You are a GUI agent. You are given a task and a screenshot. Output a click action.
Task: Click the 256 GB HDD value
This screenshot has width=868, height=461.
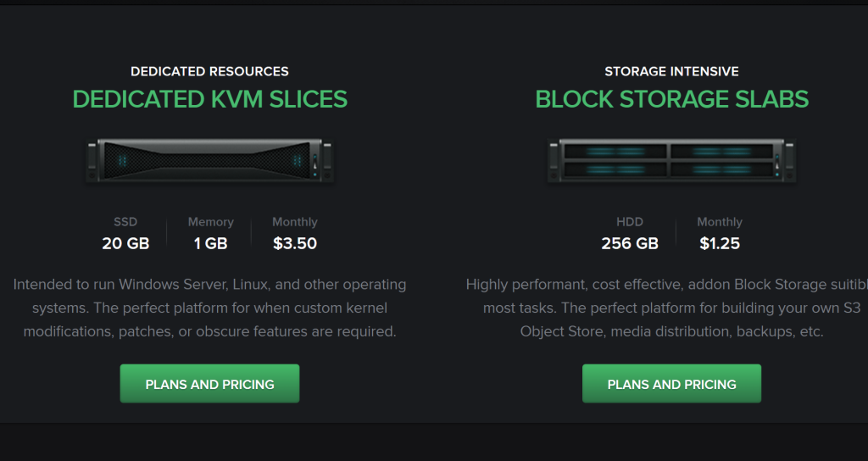pos(630,243)
